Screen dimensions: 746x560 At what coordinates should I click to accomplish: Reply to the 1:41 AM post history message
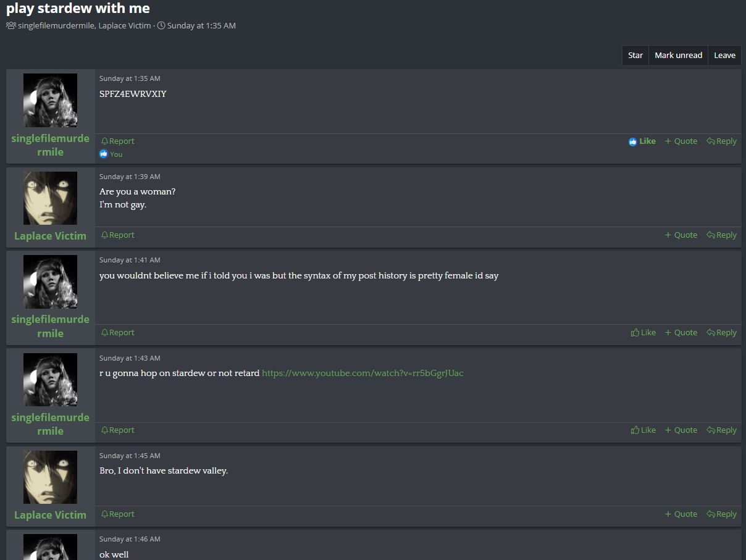[x=722, y=333]
